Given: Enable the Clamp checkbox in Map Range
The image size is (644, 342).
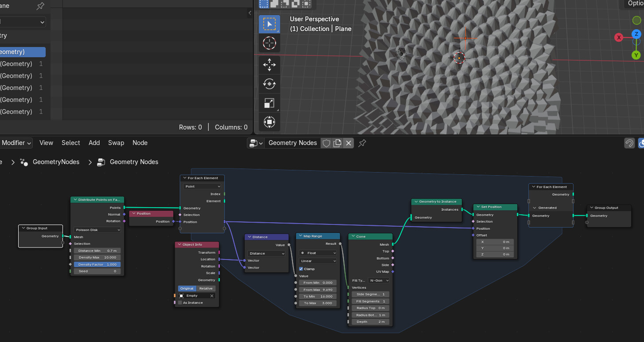Looking at the screenshot, I should point(301,269).
